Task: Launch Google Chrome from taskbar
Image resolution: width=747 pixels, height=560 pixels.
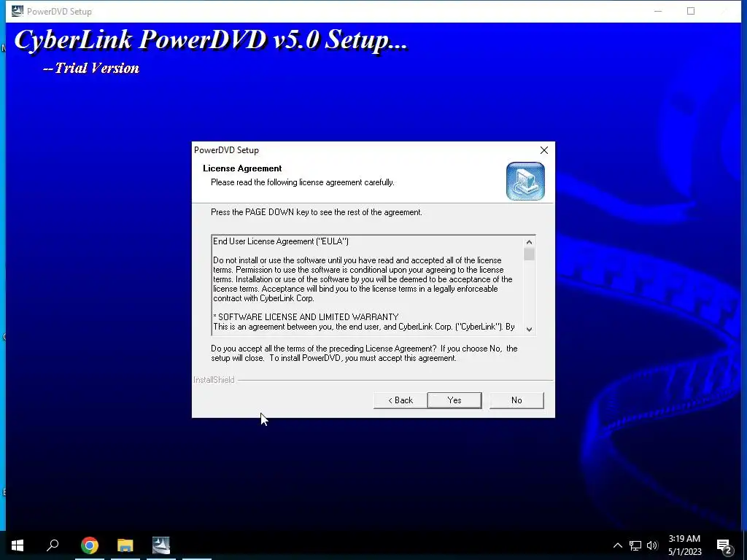Action: (x=90, y=545)
